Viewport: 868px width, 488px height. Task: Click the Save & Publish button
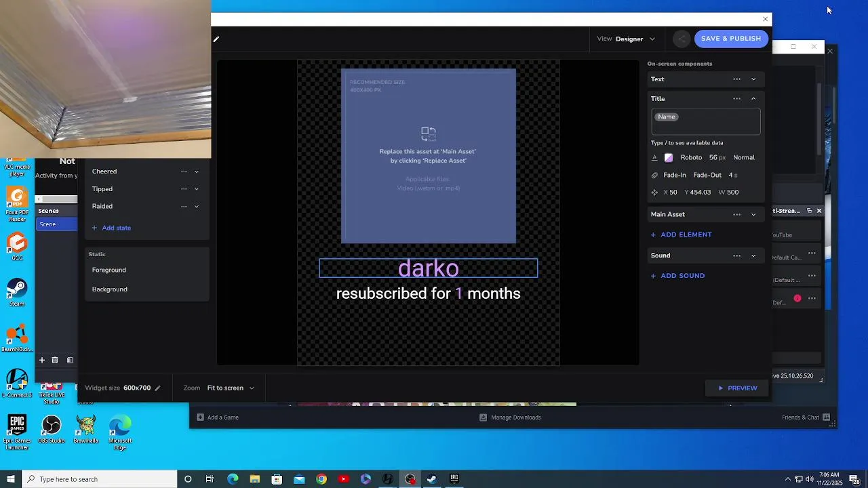point(731,39)
